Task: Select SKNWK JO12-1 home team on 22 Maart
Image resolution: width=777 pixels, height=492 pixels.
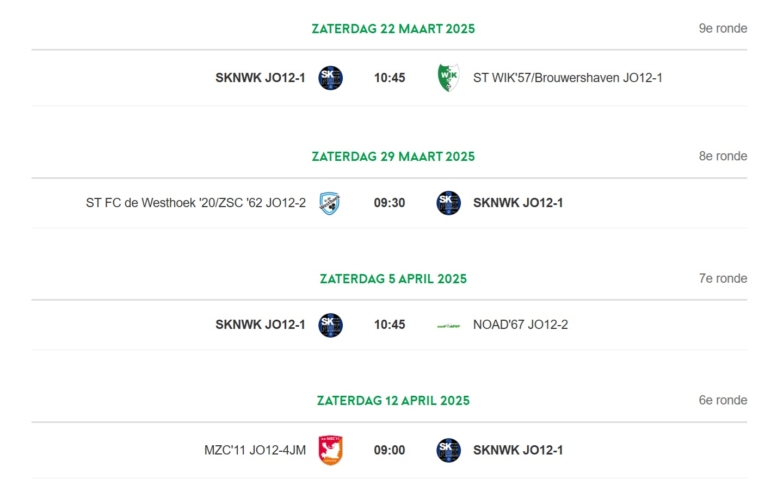Action: (x=260, y=78)
